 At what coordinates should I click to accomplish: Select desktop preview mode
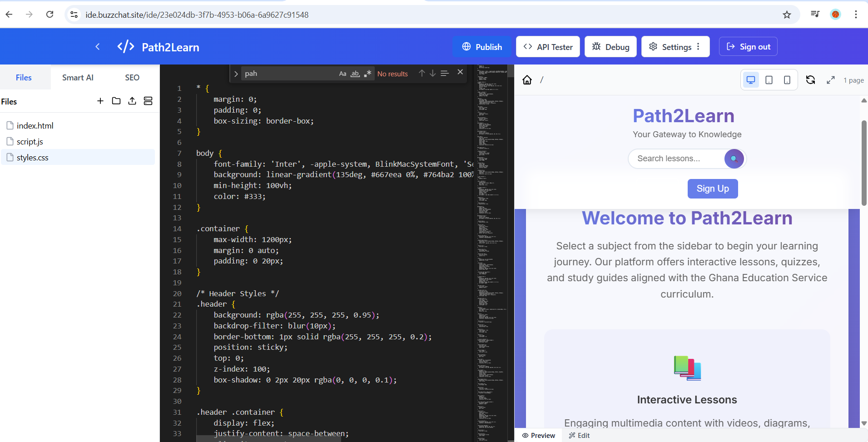[751, 80]
